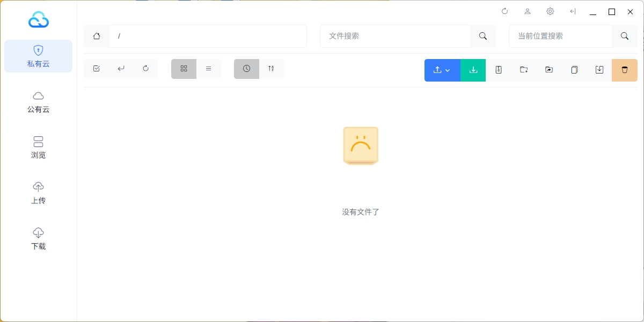
Task: Open the upload dropdown button
Action: tap(442, 70)
